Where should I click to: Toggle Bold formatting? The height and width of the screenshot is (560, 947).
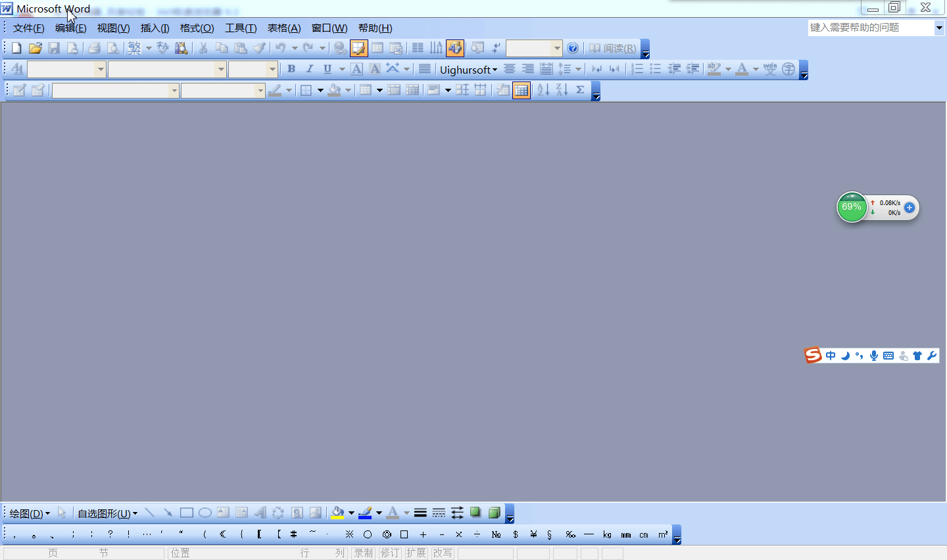point(291,69)
